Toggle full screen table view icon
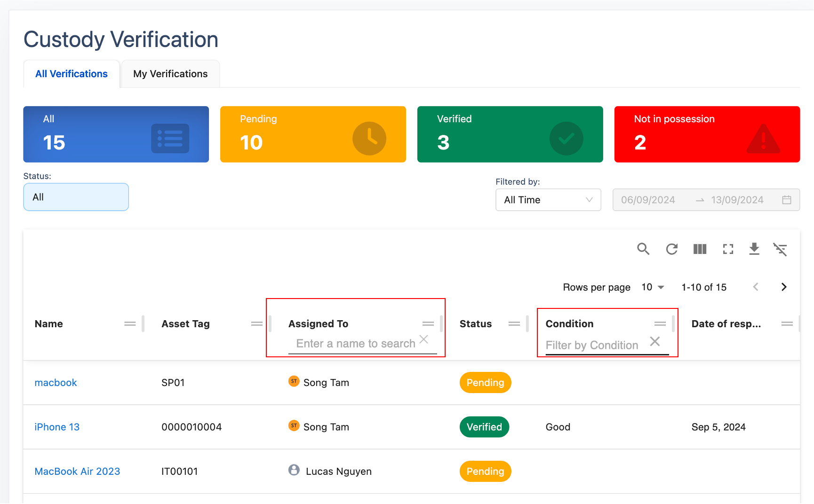This screenshot has width=814, height=504. coord(728,249)
